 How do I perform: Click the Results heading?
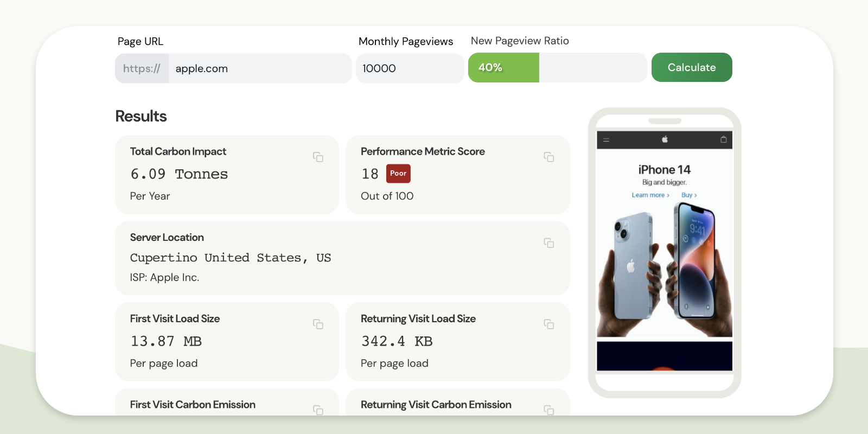click(x=141, y=116)
